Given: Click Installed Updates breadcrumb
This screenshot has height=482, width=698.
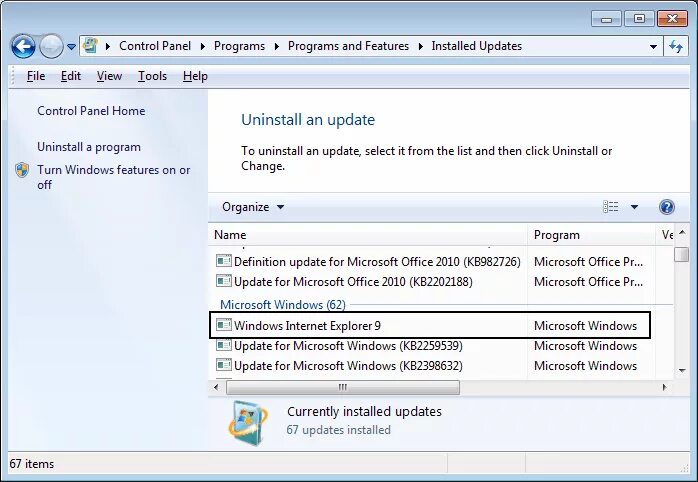Looking at the screenshot, I should [x=476, y=46].
